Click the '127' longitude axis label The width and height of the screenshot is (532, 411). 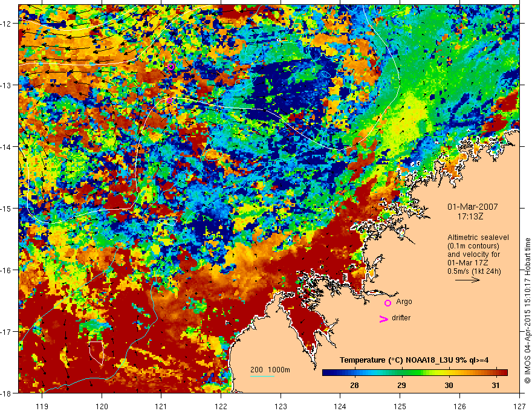(x=519, y=406)
